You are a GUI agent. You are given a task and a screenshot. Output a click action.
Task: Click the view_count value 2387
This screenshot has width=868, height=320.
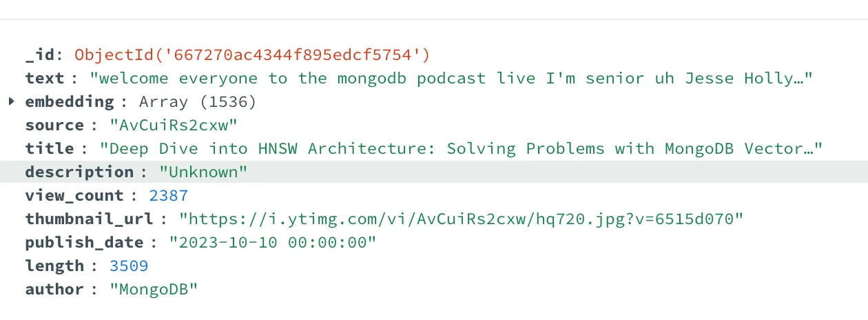[x=169, y=195]
